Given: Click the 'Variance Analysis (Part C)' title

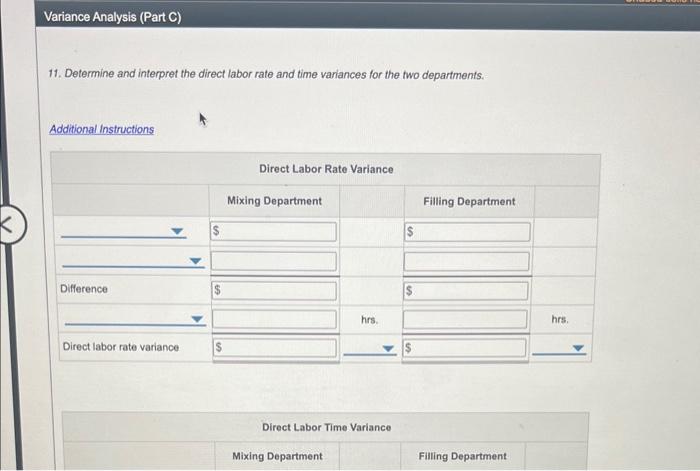Looking at the screenshot, I should pyautogui.click(x=112, y=17).
